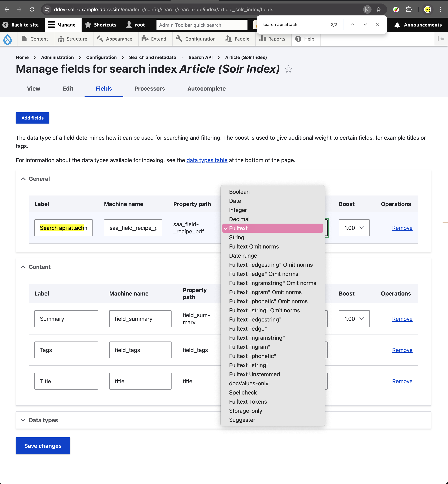Add page to shortcuts star beside title
This screenshot has width=448, height=484.
point(288,69)
